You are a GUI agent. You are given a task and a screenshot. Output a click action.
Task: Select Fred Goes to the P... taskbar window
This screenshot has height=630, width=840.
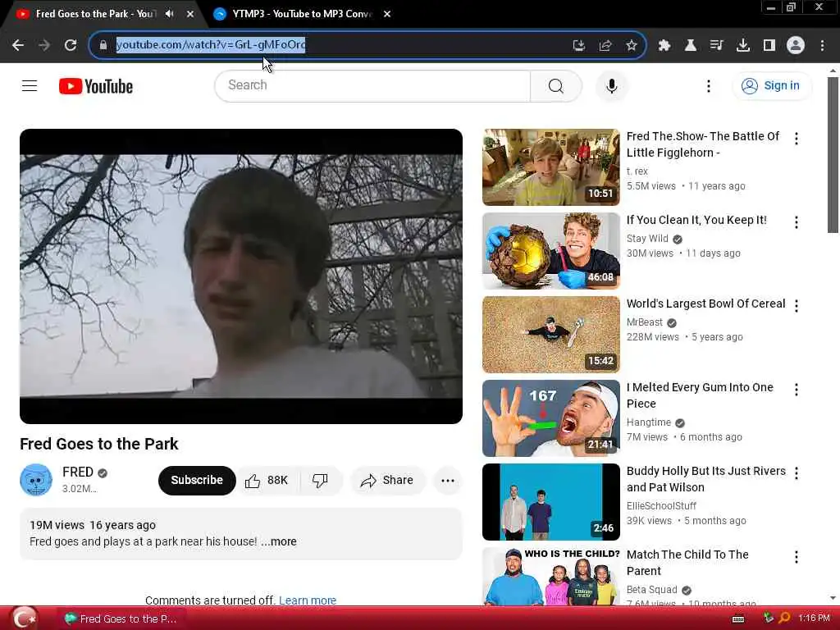tap(121, 619)
